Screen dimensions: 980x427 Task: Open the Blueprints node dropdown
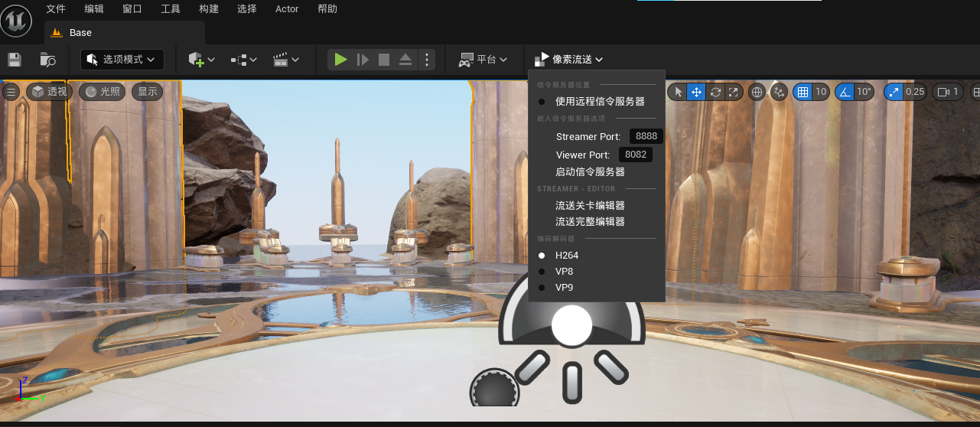tap(245, 60)
